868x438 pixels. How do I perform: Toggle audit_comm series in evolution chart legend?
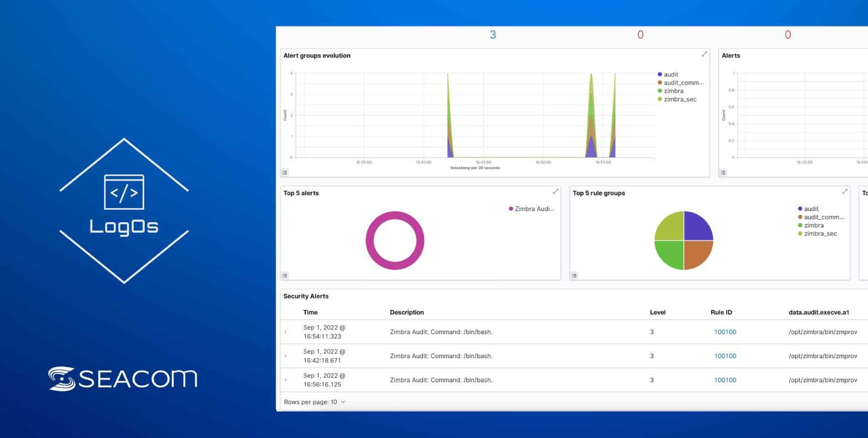click(x=680, y=83)
